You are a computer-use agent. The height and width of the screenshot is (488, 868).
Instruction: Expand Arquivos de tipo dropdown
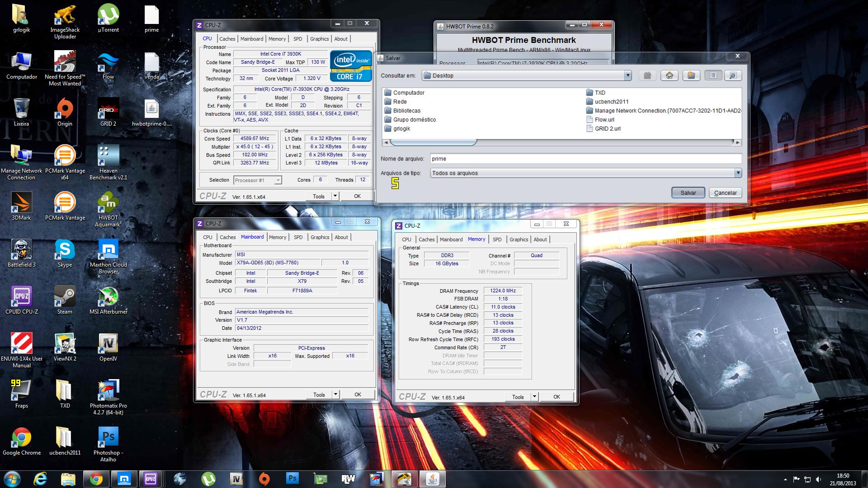(738, 173)
